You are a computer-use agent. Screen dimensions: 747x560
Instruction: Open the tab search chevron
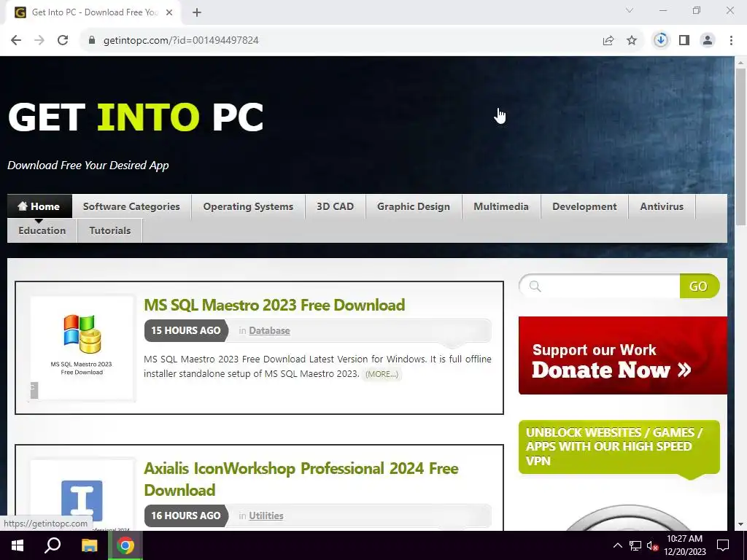pyautogui.click(x=630, y=10)
